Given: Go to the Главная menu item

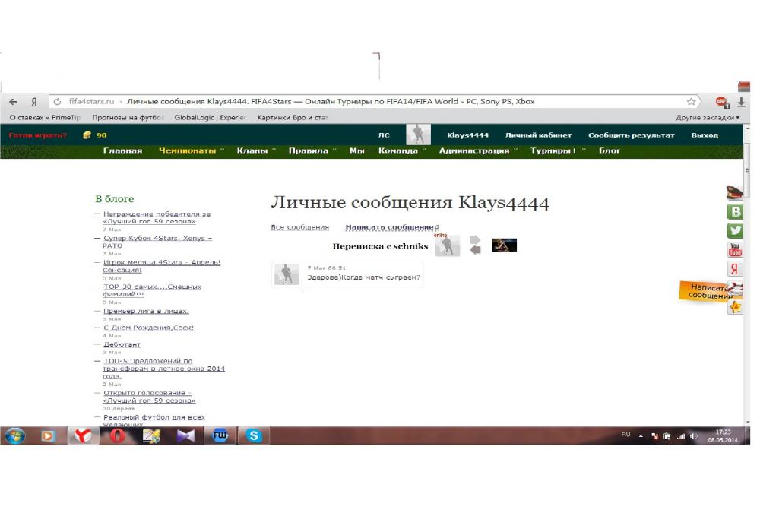Looking at the screenshot, I should pyautogui.click(x=122, y=150).
